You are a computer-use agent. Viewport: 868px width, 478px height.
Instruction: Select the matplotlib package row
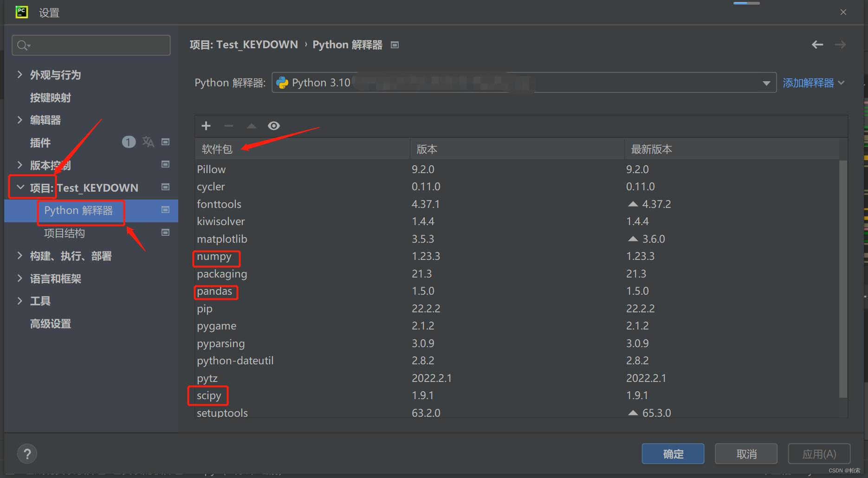point(517,239)
